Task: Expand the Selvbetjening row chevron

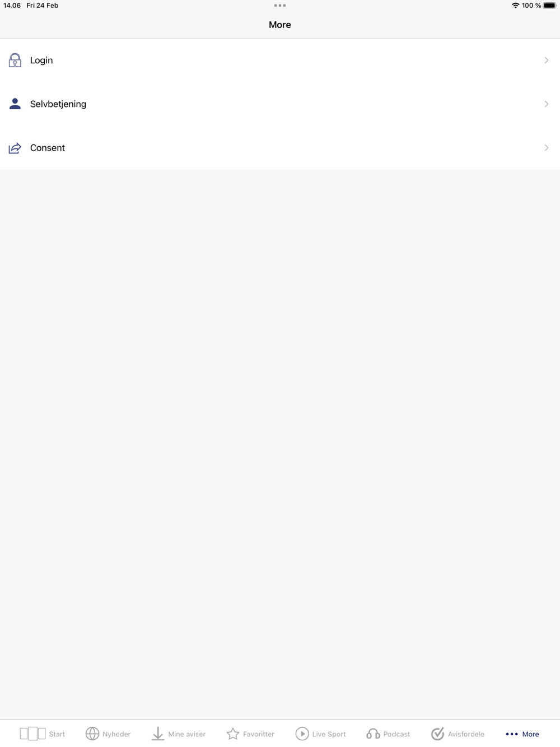Action: (x=547, y=104)
